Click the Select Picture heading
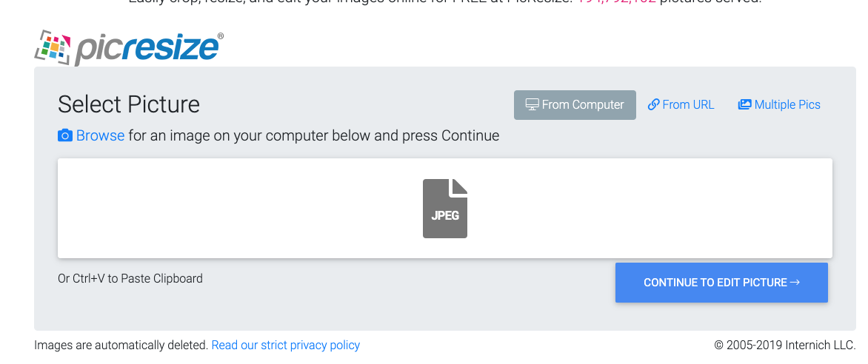Screen dimensions: 868x364 point(128,104)
